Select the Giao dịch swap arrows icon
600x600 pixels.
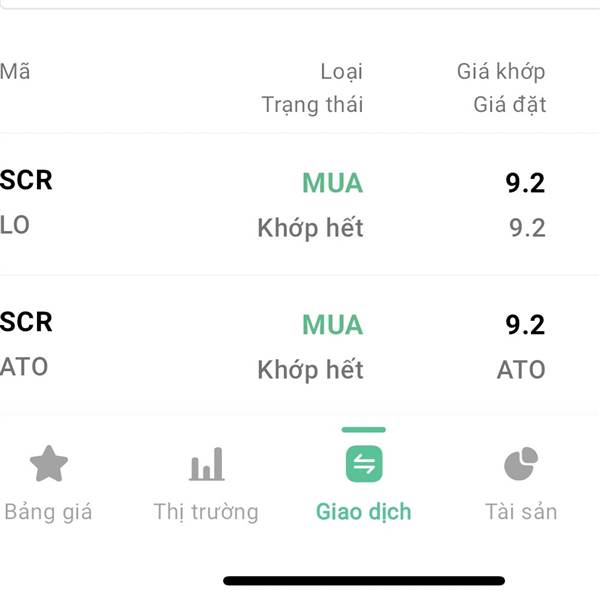tap(364, 464)
